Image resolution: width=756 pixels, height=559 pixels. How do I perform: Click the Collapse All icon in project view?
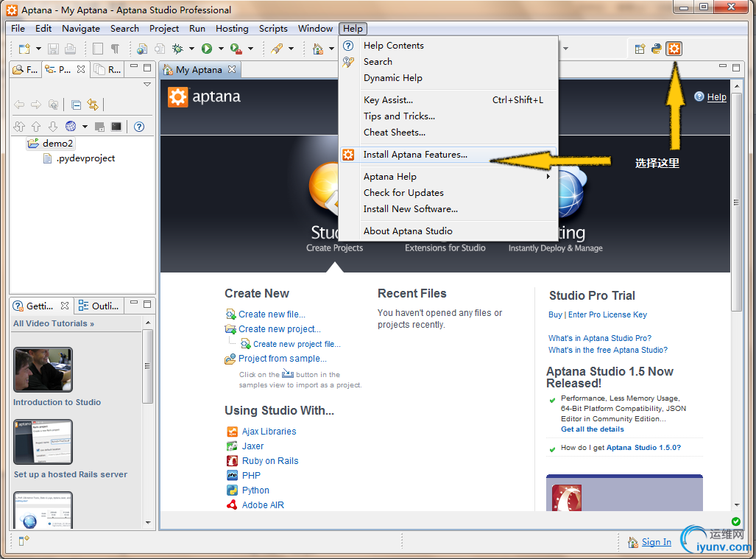click(x=76, y=104)
